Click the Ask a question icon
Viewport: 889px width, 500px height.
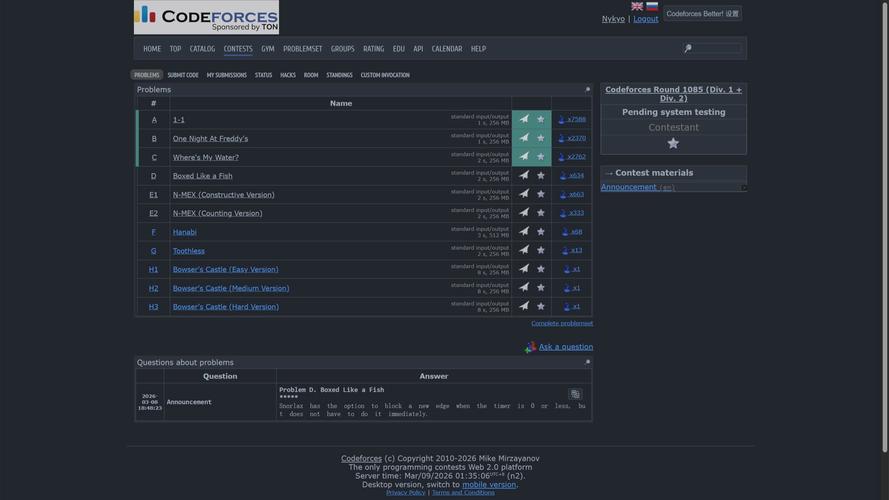pos(530,347)
